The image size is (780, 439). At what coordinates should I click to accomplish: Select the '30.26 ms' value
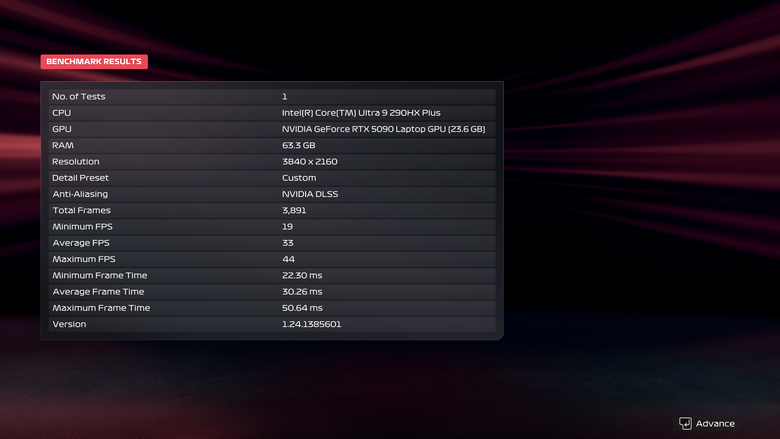click(x=302, y=291)
